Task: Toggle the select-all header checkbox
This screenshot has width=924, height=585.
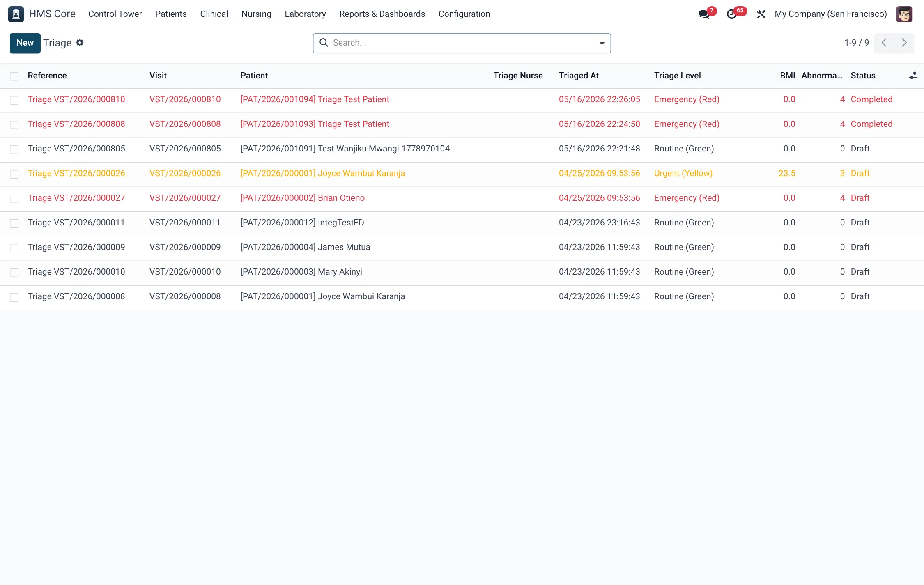Action: click(x=14, y=76)
